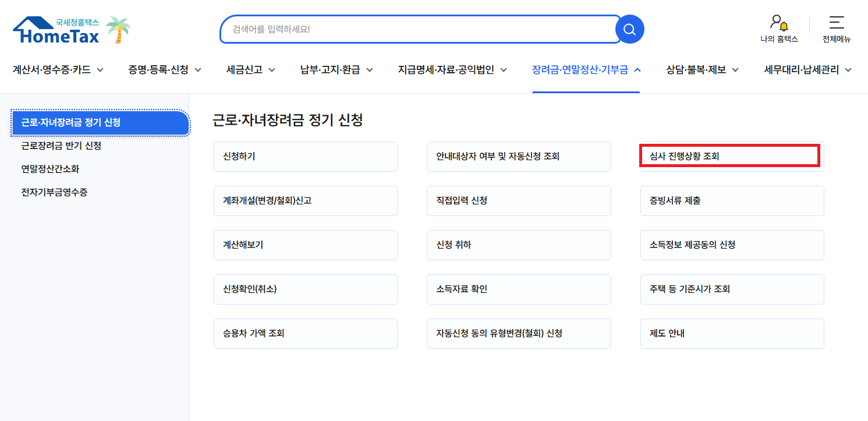
Task: Open 제도 안내
Action: coord(732,333)
